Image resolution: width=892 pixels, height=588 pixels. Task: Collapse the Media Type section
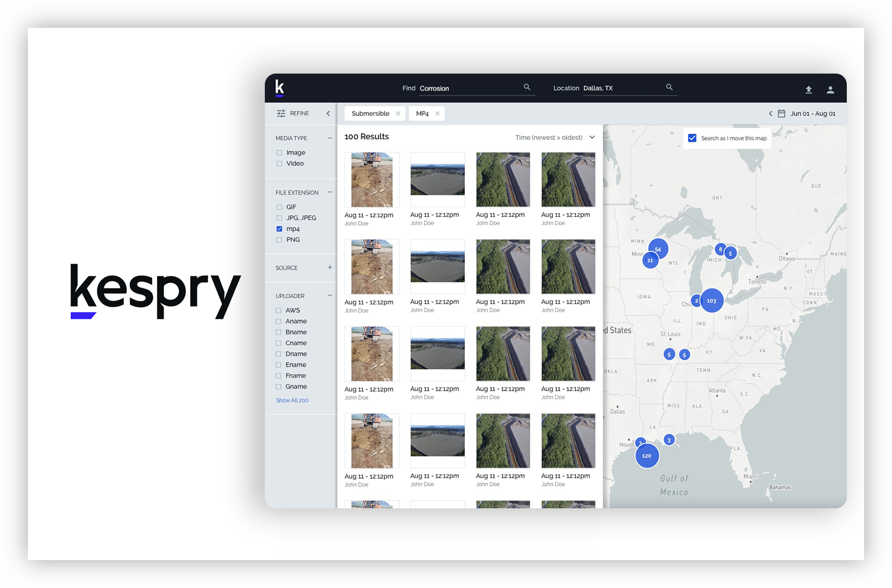[330, 138]
